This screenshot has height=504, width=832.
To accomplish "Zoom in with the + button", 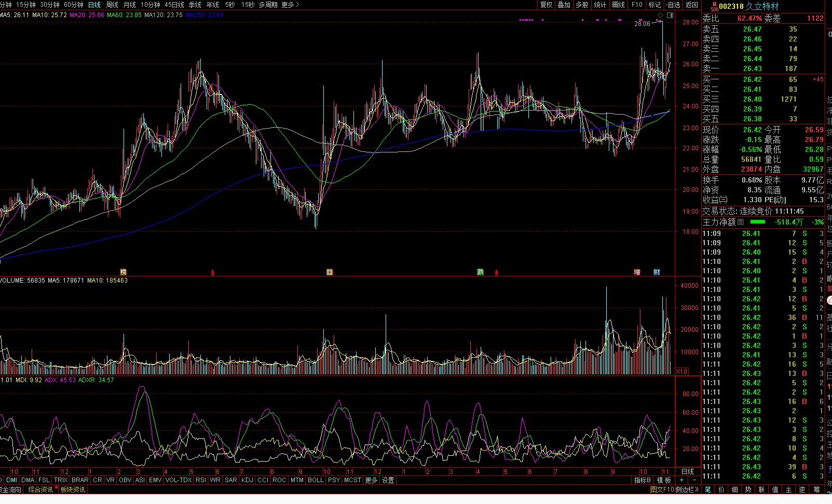I will [682, 480].
